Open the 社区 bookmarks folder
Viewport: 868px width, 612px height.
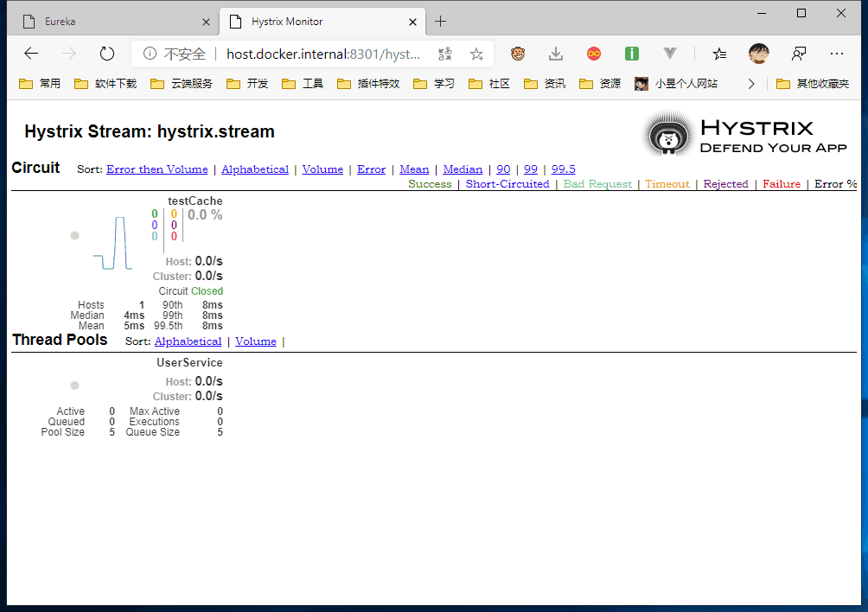pyautogui.click(x=488, y=84)
